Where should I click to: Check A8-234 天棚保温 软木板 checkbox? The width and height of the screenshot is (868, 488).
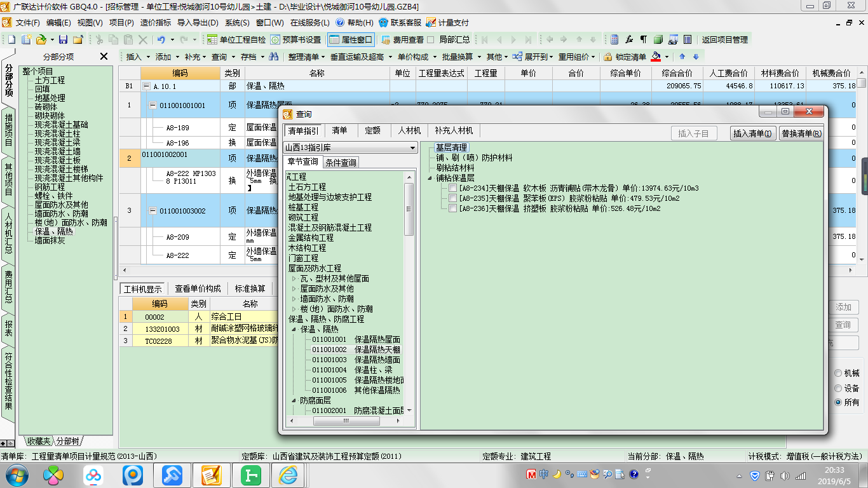(452, 188)
